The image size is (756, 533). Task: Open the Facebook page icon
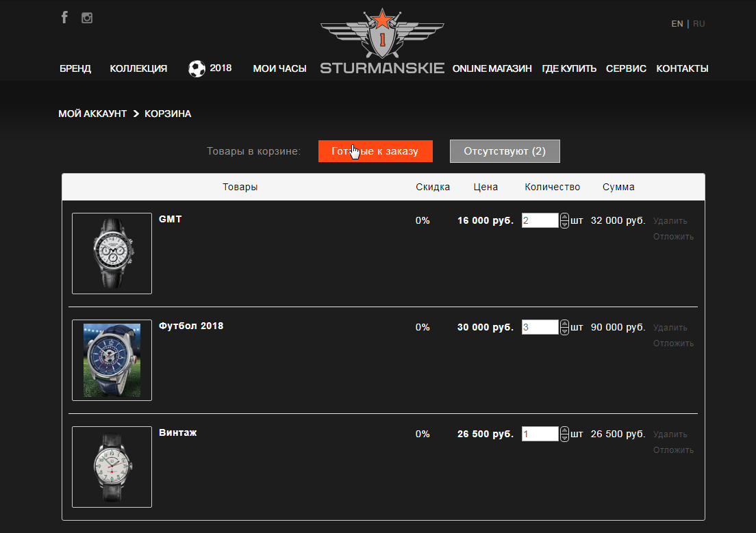pyautogui.click(x=64, y=17)
